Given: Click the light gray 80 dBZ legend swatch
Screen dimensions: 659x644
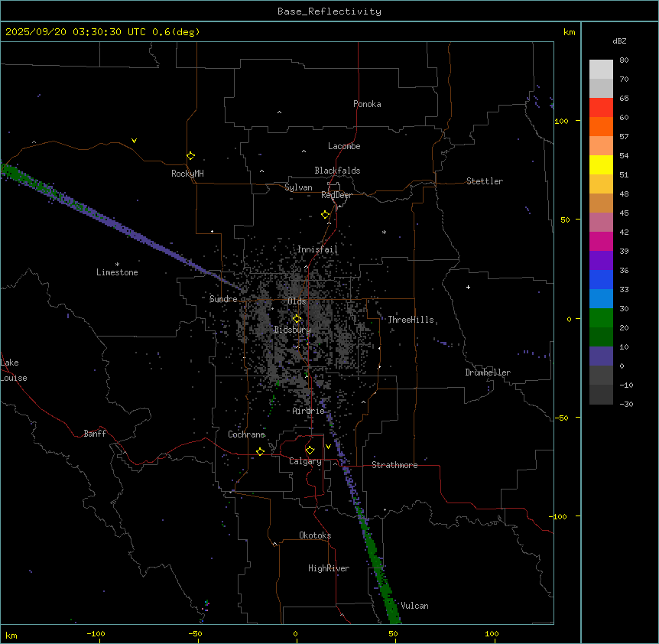Looking at the screenshot, I should [x=601, y=69].
